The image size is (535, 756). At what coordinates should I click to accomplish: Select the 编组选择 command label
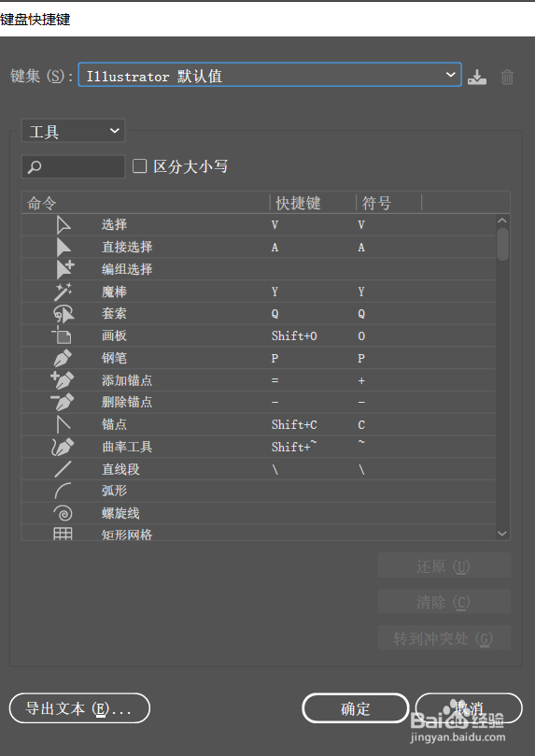coord(127,269)
